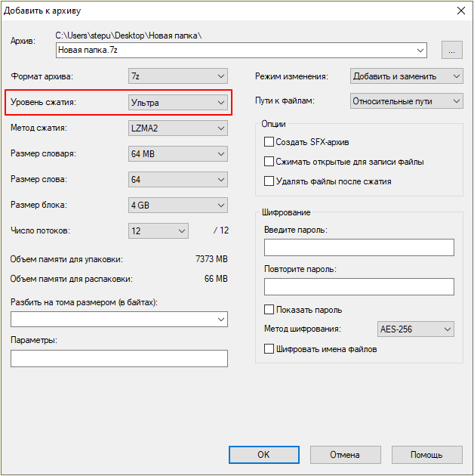Click the Введите пароль input field

pyautogui.click(x=359, y=247)
